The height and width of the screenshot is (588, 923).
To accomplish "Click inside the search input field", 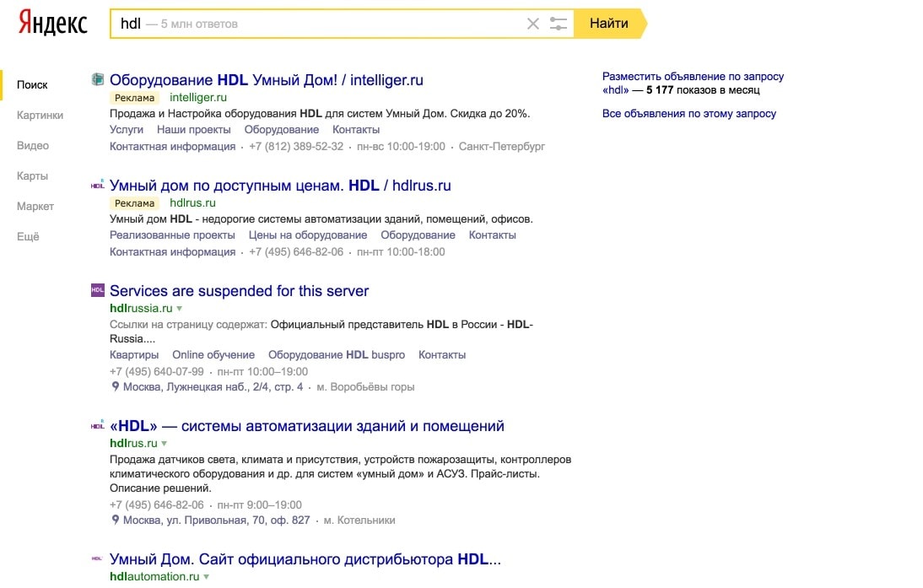I will 337,24.
